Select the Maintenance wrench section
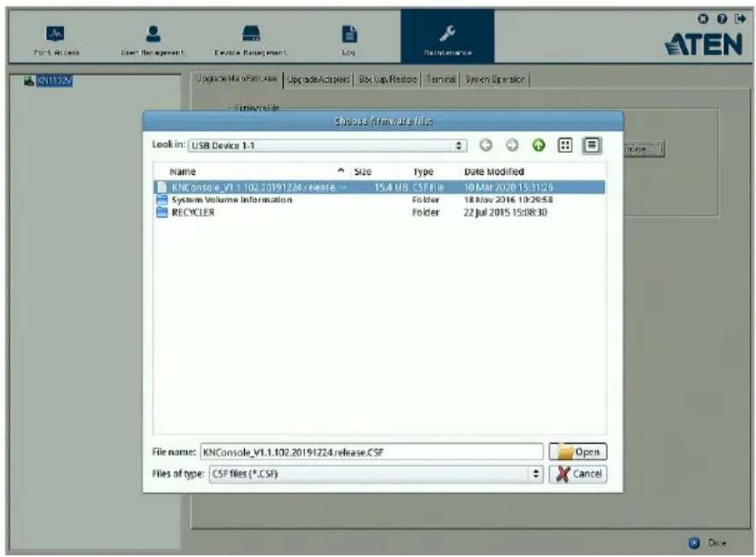This screenshot has height=557, width=756. click(447, 37)
